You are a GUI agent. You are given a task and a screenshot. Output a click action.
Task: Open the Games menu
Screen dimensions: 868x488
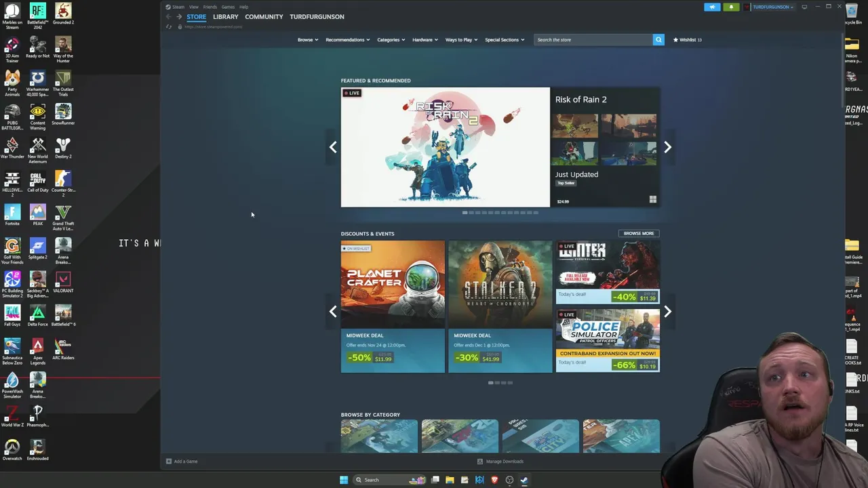[x=228, y=7]
